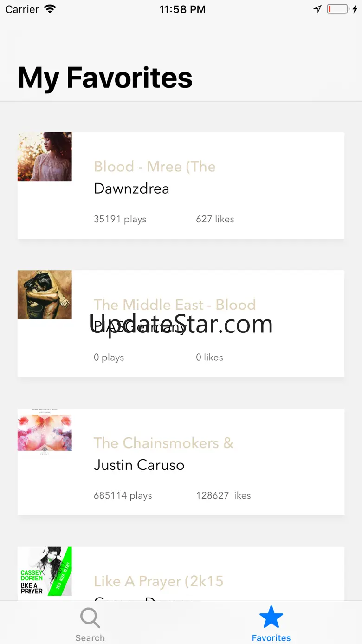Viewport: 362px width, 644px height.
Task: Tap the 627 likes count
Action: [x=215, y=219]
